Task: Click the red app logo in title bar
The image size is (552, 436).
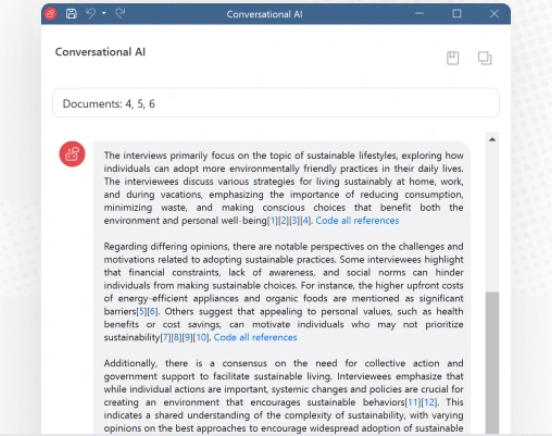Action: click(51, 14)
